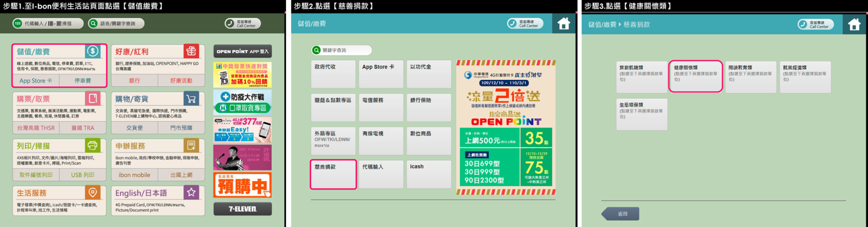Screen dimensions: 868x227
Task: Open the ibon mobile shortcut
Action: coord(135,175)
